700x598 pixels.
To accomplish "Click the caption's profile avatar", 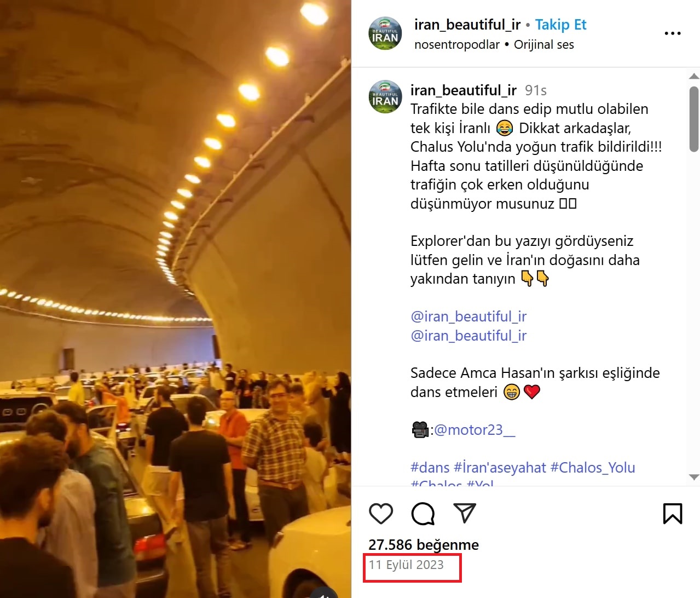I will [385, 96].
